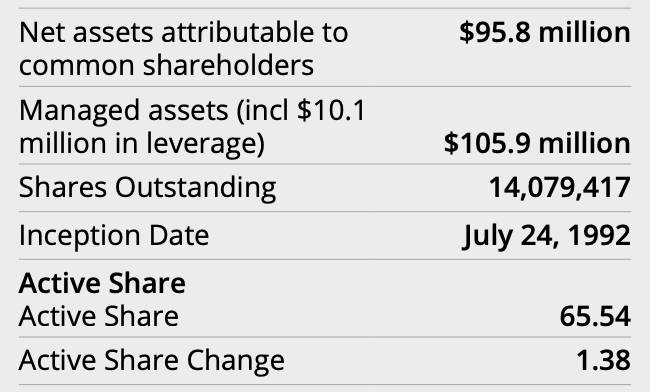Screen dimensions: 650x392
Task: Click the Shares Outstanding label
Action: [148, 187]
